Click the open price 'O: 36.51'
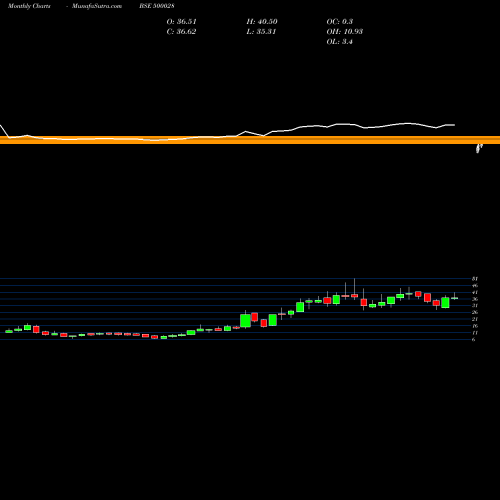The height and width of the screenshot is (500, 500). click(x=181, y=21)
